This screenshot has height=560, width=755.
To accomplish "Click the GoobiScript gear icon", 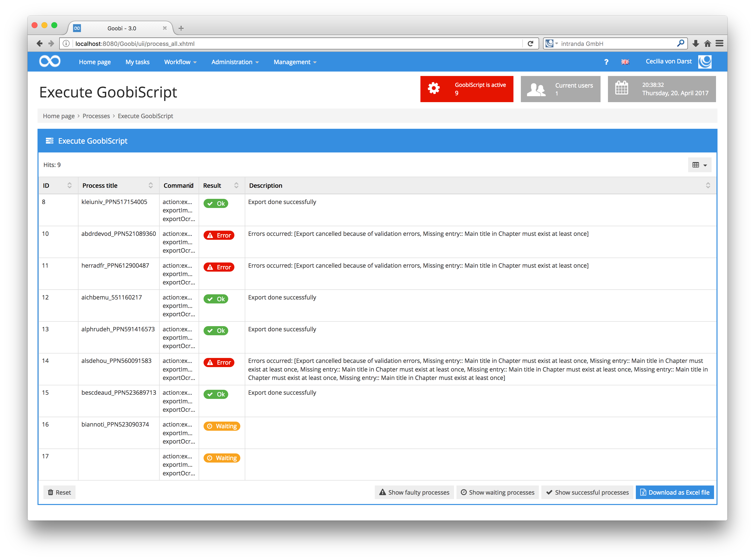I will [x=434, y=88].
